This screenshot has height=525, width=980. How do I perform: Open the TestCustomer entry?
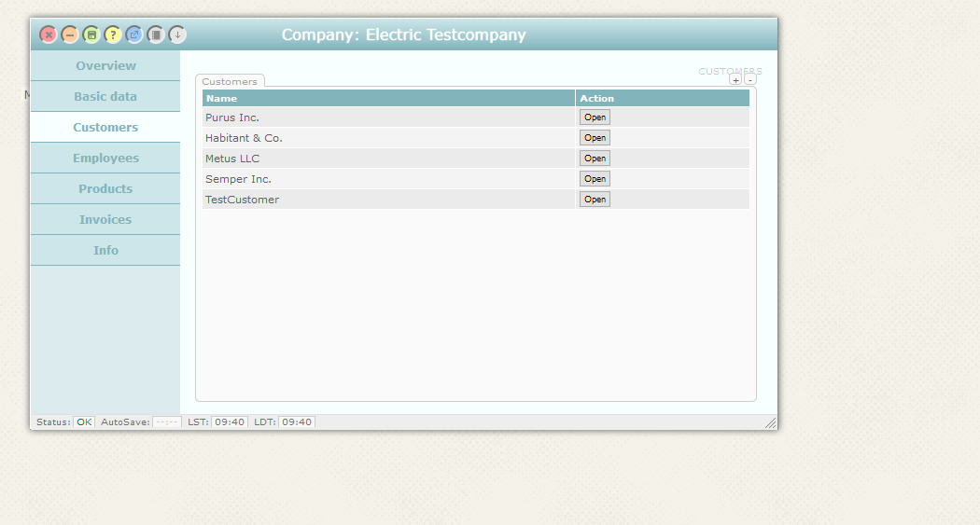click(595, 200)
